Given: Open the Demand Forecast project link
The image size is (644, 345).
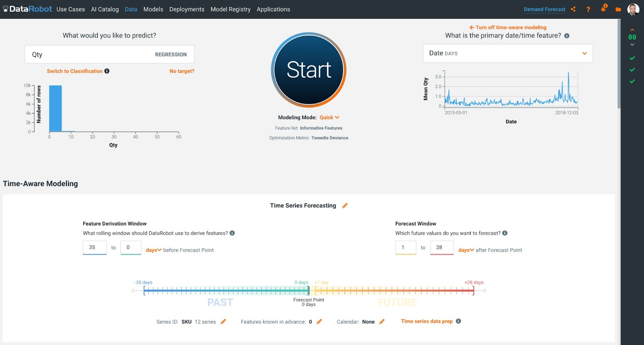Looking at the screenshot, I should (545, 9).
